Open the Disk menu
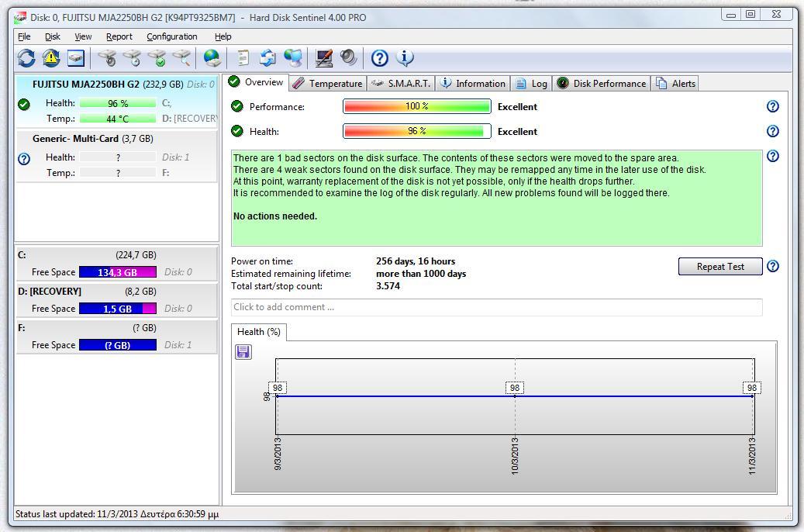Viewport: 804px width, 532px height. [52, 36]
